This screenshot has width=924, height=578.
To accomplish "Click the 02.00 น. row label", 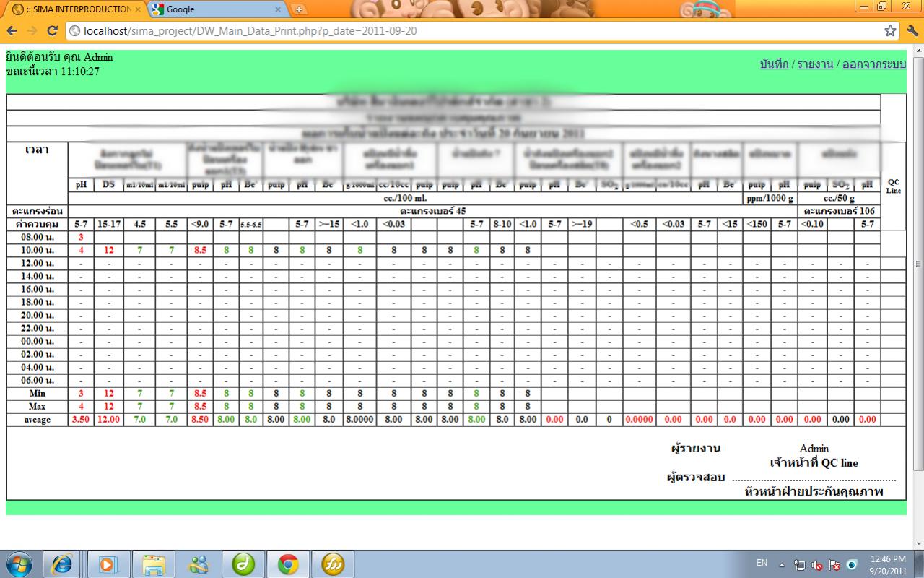I will click(36, 354).
